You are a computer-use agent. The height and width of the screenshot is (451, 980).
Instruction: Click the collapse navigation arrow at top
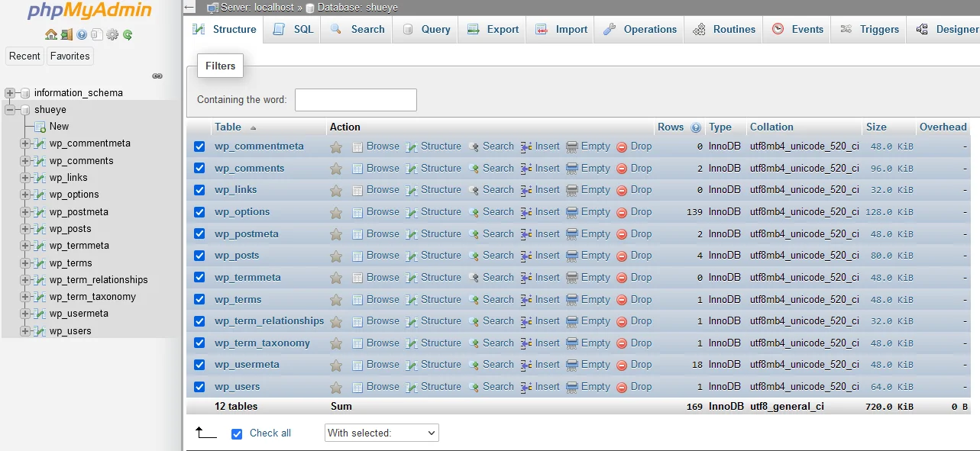189,7
